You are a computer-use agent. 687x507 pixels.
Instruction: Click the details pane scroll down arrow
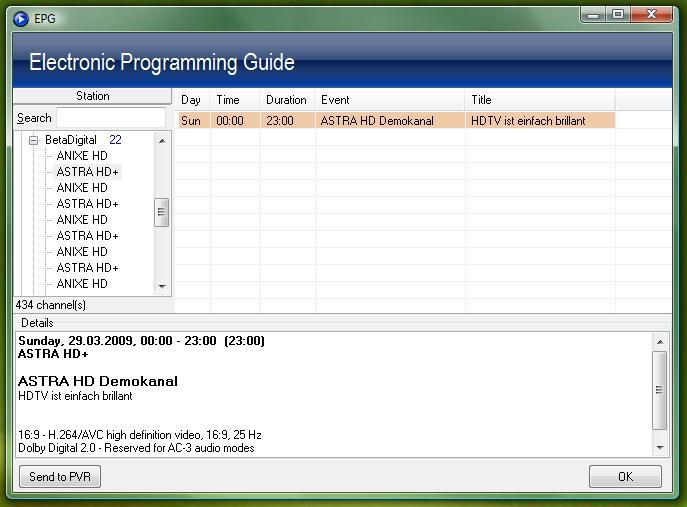tap(660, 448)
